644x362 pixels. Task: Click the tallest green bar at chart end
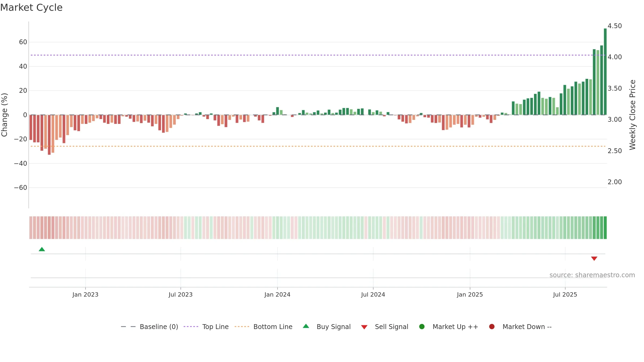(605, 72)
